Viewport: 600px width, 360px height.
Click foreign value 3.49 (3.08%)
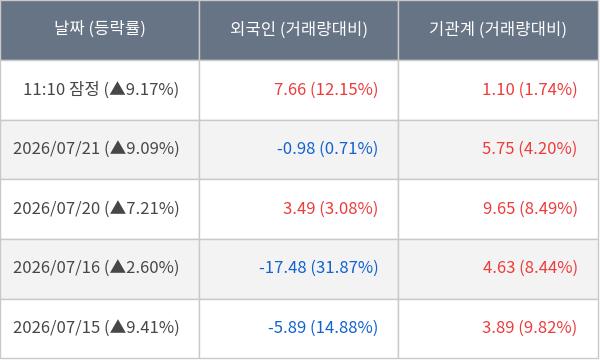(331, 209)
